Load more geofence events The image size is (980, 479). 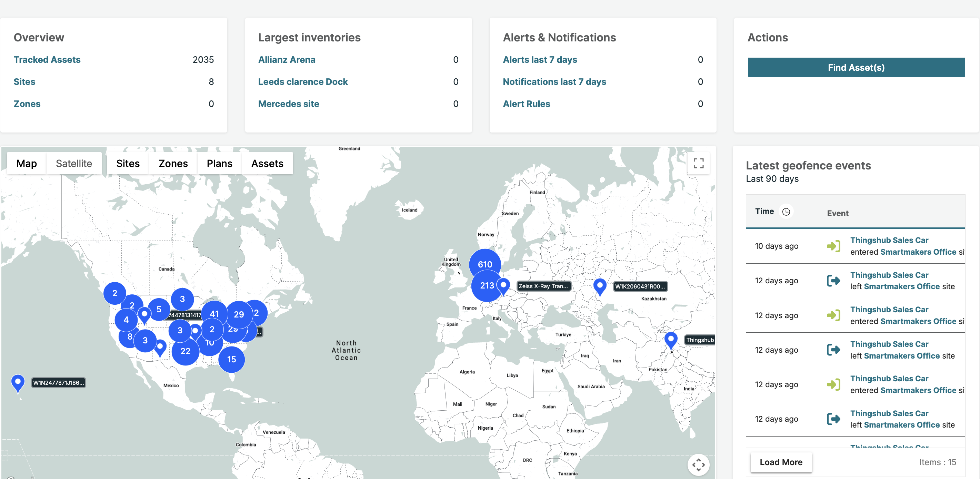tap(781, 462)
